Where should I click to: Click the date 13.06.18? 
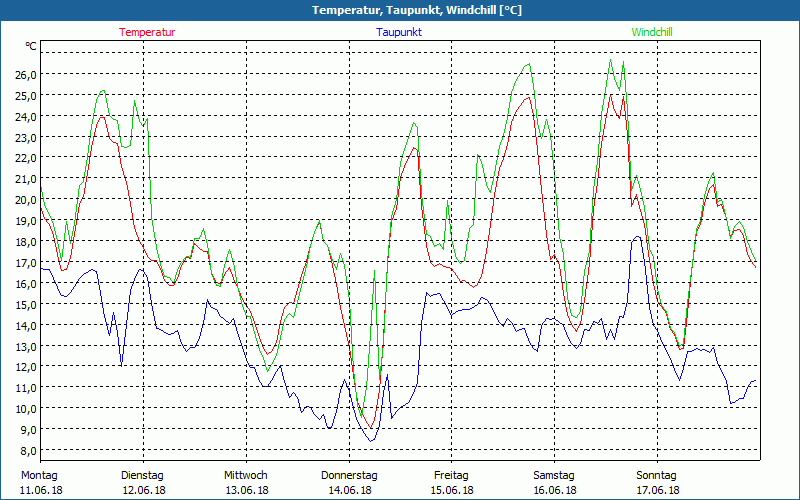247,490
